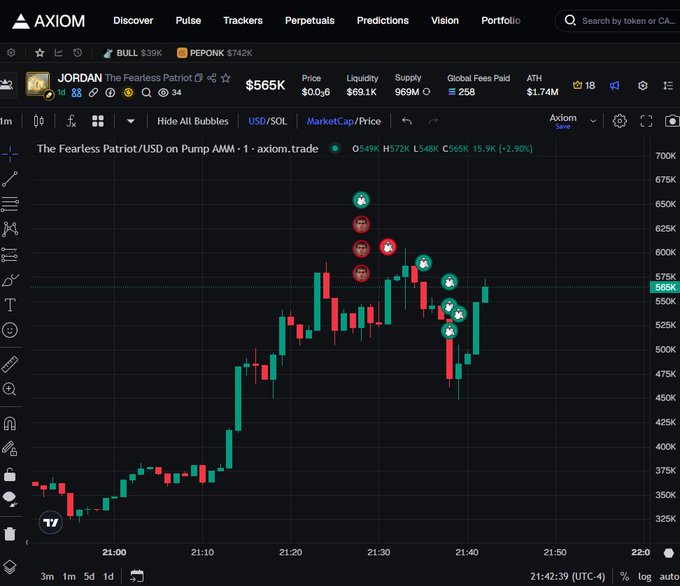Toggle magnet mode

tap(10, 423)
